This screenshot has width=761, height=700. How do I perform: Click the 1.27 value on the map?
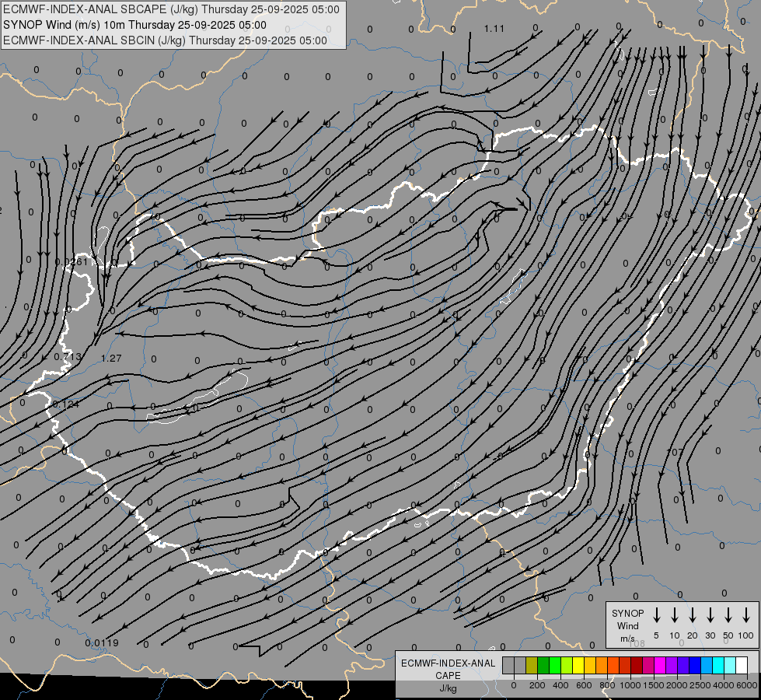pos(111,358)
